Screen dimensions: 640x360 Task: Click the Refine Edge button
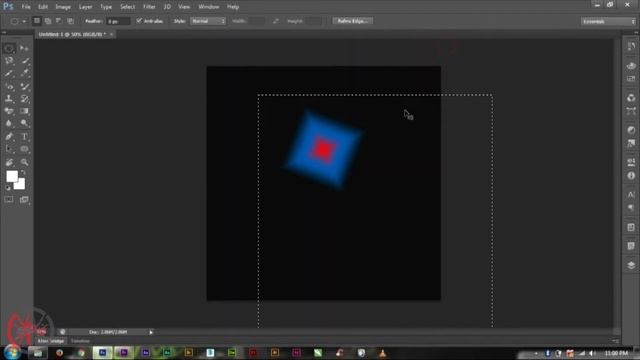pyautogui.click(x=353, y=21)
